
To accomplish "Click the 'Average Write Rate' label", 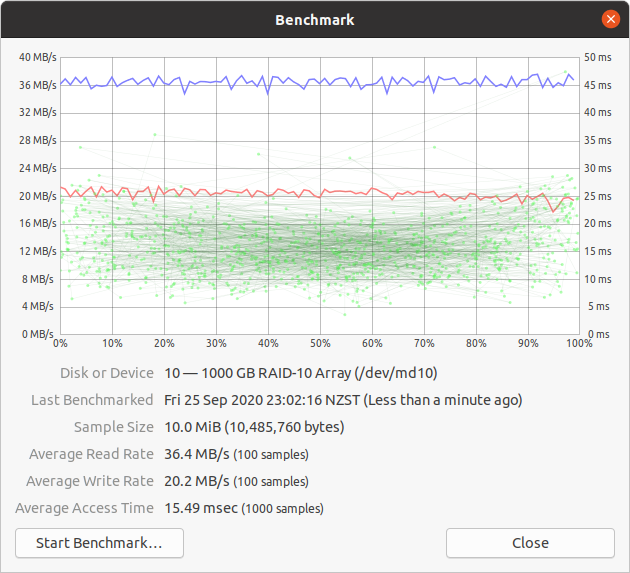I will click(90, 481).
